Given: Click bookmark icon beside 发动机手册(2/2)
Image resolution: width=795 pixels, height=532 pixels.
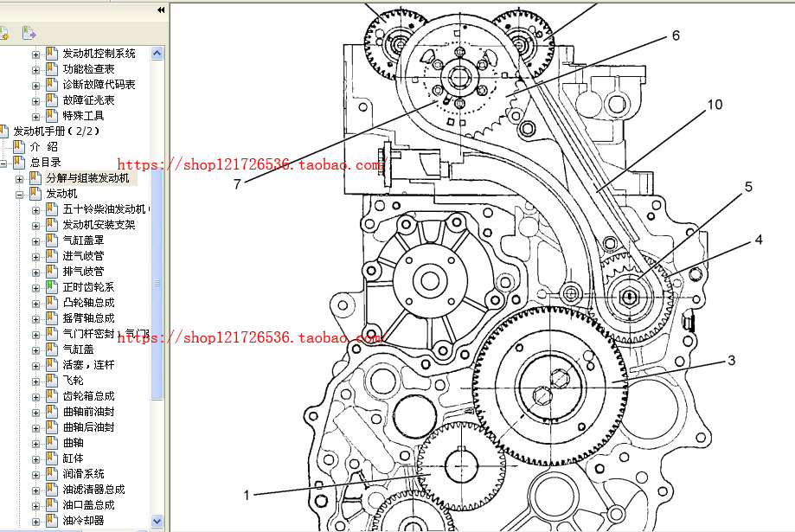Looking at the screenshot, I should coord(4,131).
